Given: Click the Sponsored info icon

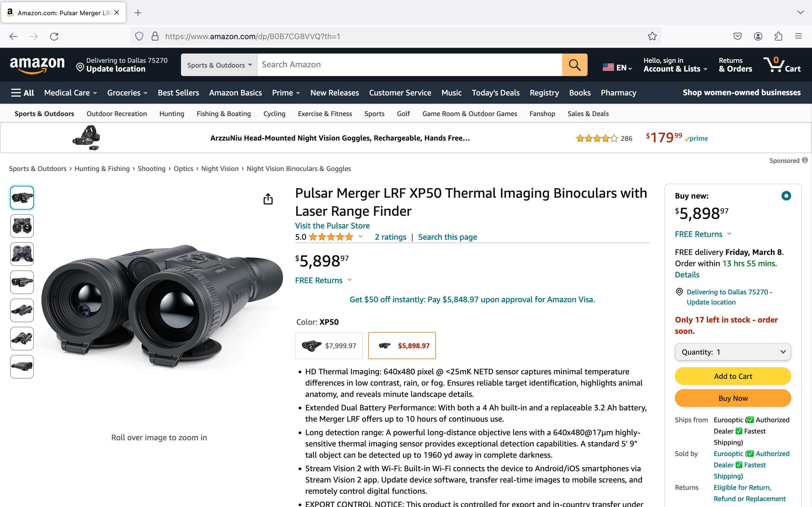Looking at the screenshot, I should tap(805, 160).
